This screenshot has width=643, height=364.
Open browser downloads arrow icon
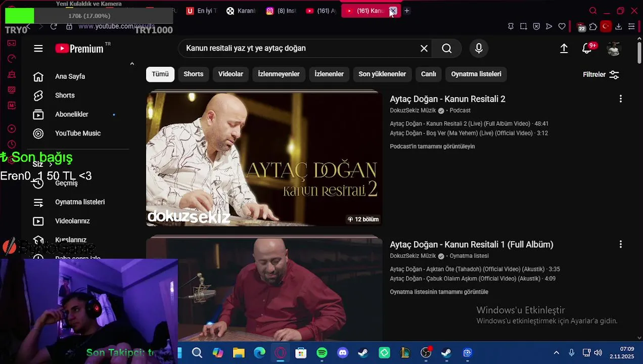[x=619, y=27]
